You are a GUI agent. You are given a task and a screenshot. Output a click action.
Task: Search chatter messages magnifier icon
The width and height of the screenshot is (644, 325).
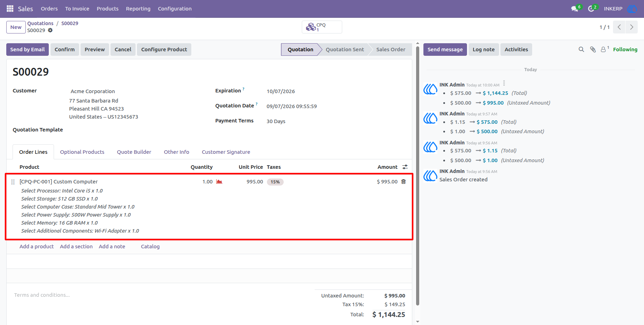point(581,50)
